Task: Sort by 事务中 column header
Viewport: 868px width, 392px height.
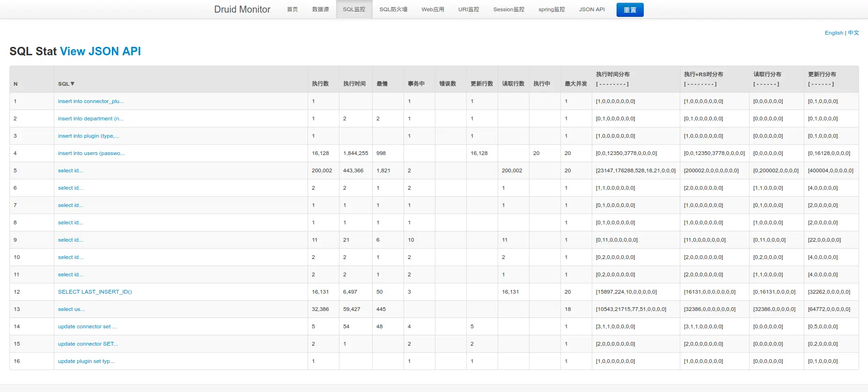Action: pos(416,84)
